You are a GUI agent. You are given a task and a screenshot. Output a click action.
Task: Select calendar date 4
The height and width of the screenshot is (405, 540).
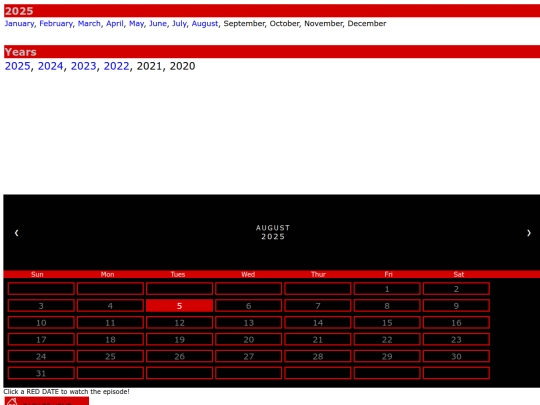coord(110,306)
